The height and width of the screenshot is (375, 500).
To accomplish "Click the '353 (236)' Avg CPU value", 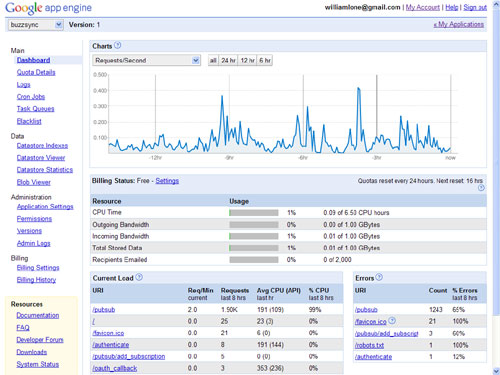I will click(x=270, y=368).
